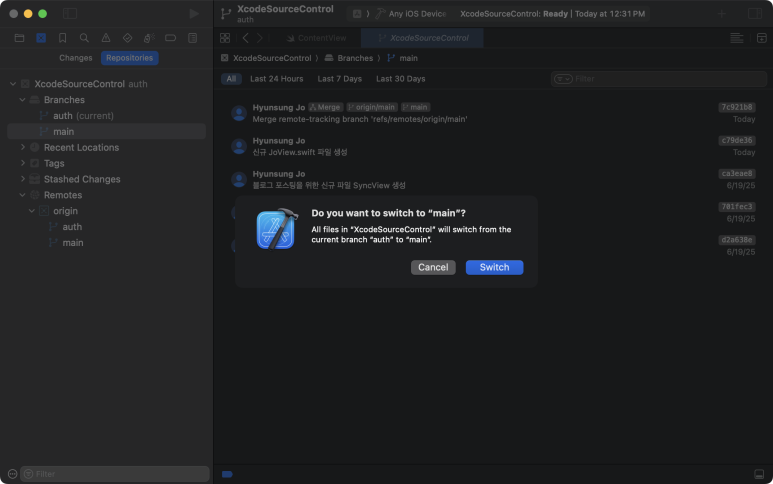773x484 pixels.
Task: Open the related items grid icon
Action: tap(225, 38)
